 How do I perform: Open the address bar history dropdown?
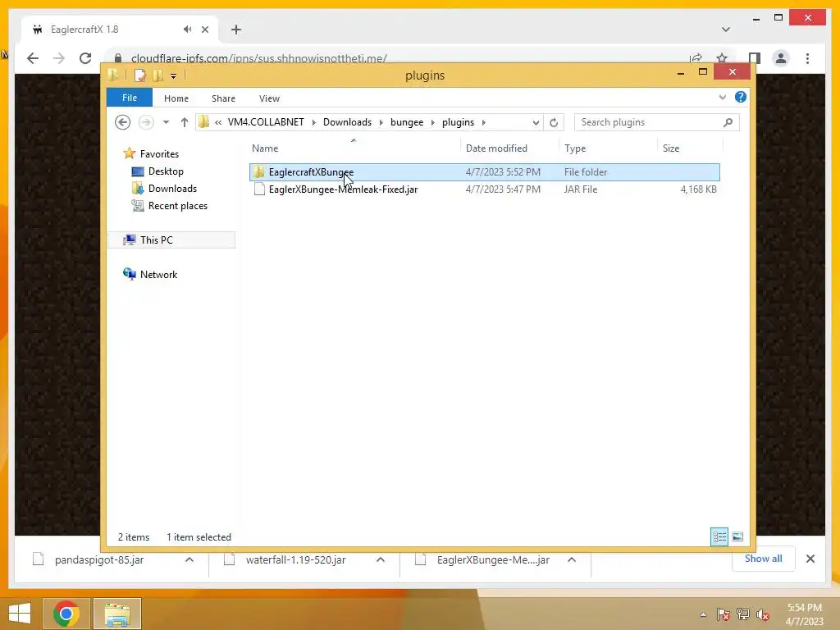[x=535, y=122]
